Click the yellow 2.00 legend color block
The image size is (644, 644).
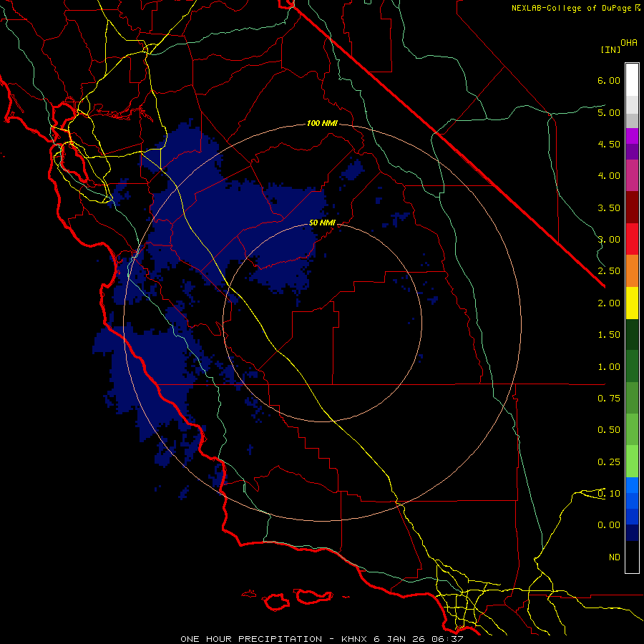tap(632, 303)
